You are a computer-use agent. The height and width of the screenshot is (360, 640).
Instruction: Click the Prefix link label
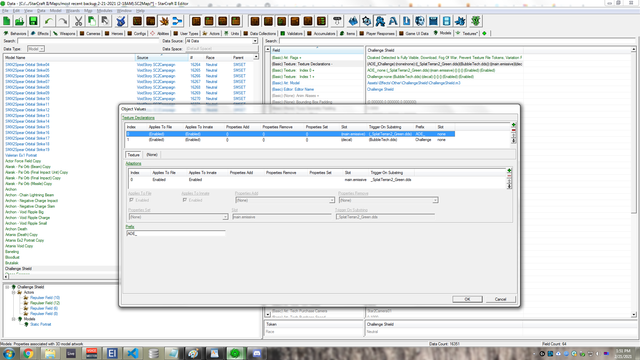pyautogui.click(x=130, y=227)
